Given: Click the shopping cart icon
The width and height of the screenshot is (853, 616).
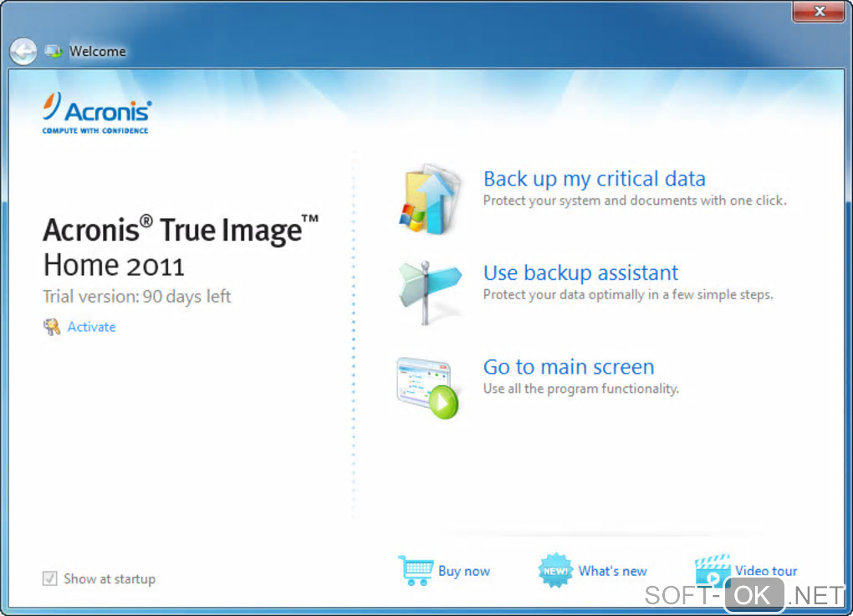Looking at the screenshot, I should click(x=416, y=570).
